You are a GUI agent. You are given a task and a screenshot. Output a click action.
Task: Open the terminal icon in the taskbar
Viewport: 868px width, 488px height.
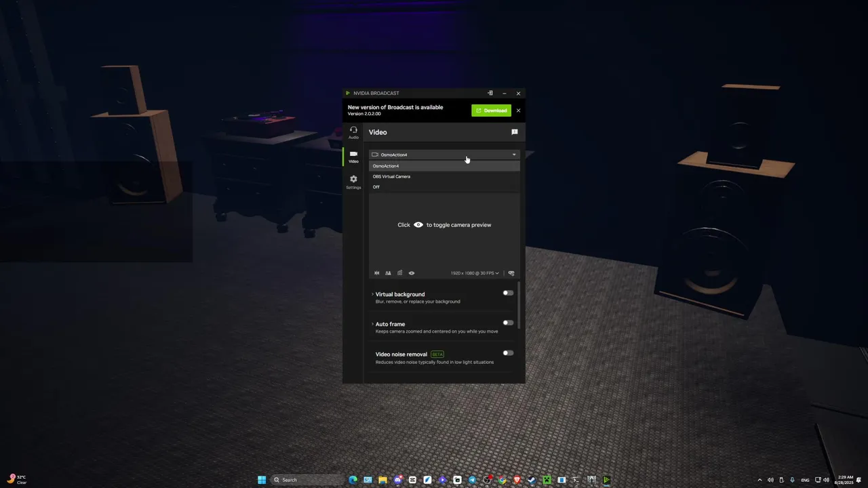point(576,480)
